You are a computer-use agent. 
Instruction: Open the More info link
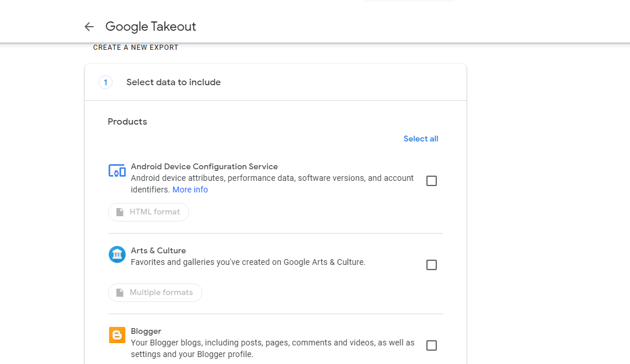(x=190, y=190)
